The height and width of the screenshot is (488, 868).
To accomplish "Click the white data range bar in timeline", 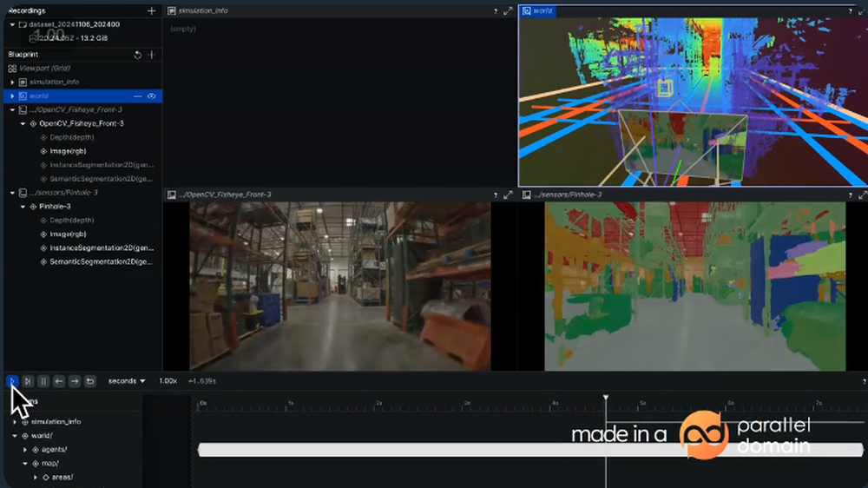I will (x=530, y=450).
